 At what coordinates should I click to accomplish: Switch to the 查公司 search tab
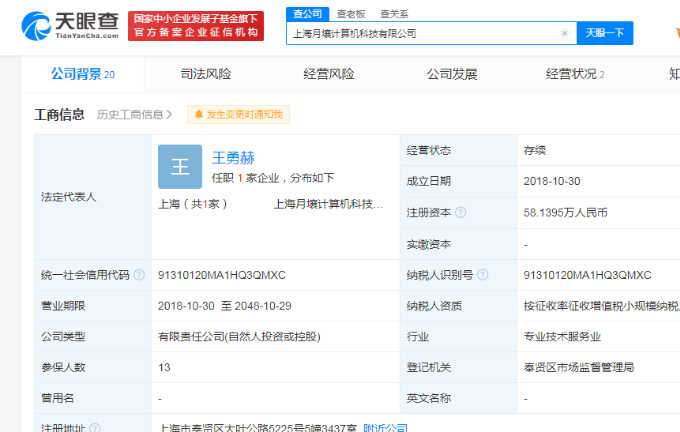(x=307, y=14)
